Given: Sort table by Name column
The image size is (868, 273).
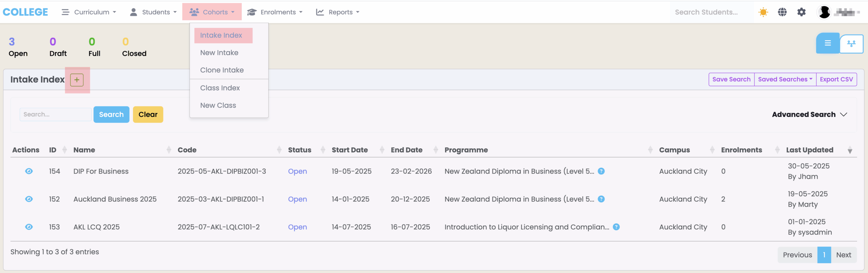Looking at the screenshot, I should click(x=122, y=150).
